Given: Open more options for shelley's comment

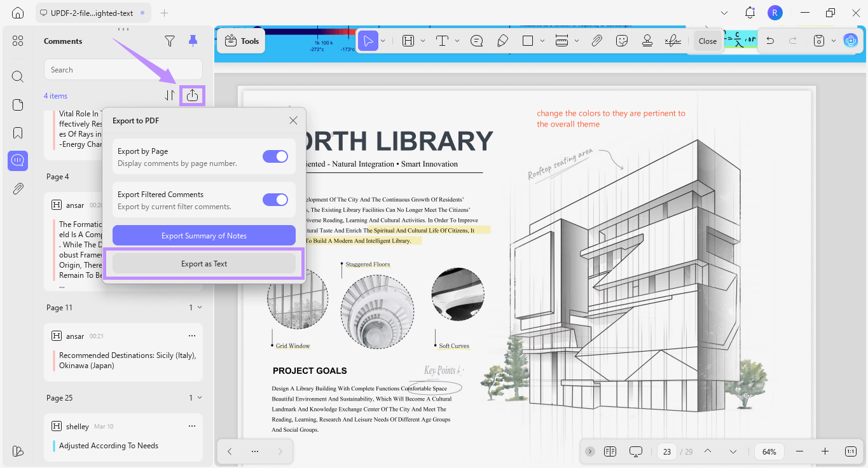Looking at the screenshot, I should click(192, 426).
